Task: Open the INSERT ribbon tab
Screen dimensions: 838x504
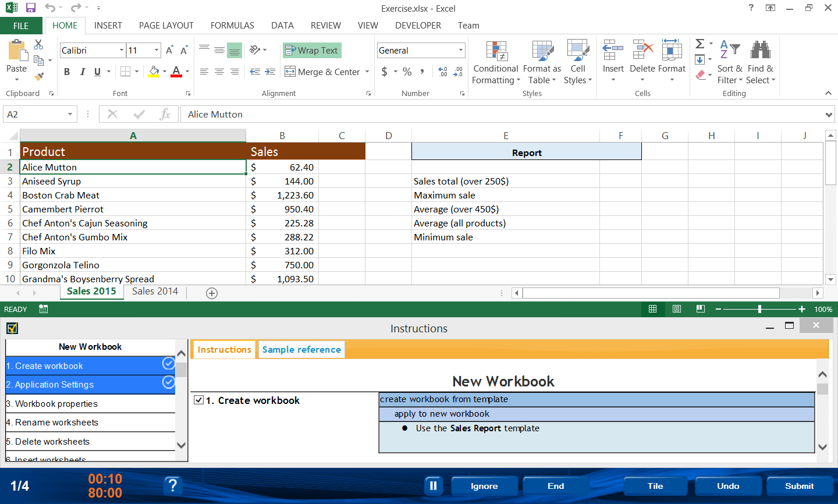Action: coord(108,26)
